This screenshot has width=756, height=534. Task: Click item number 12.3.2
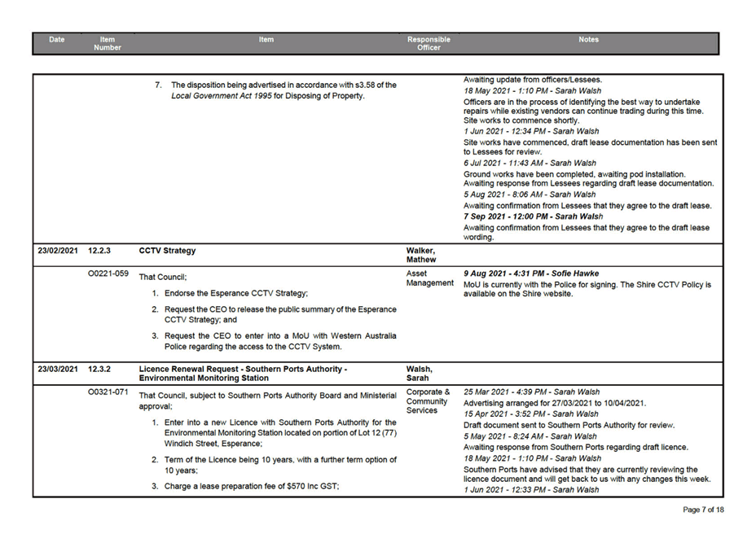click(99, 369)
